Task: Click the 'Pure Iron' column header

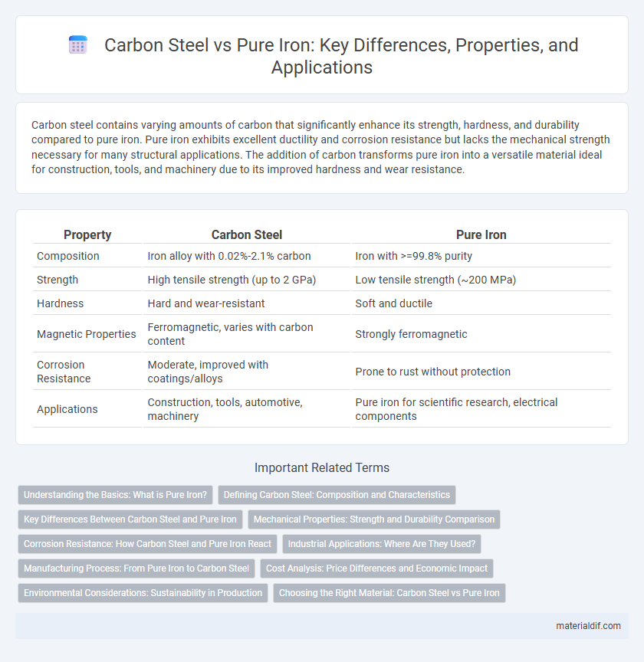Action: 481,234
